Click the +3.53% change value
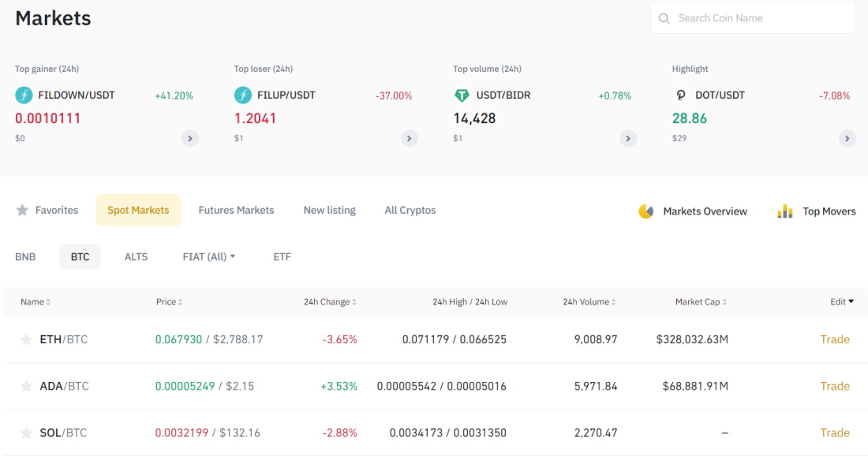Screen dimensions: 868x456 point(339,387)
